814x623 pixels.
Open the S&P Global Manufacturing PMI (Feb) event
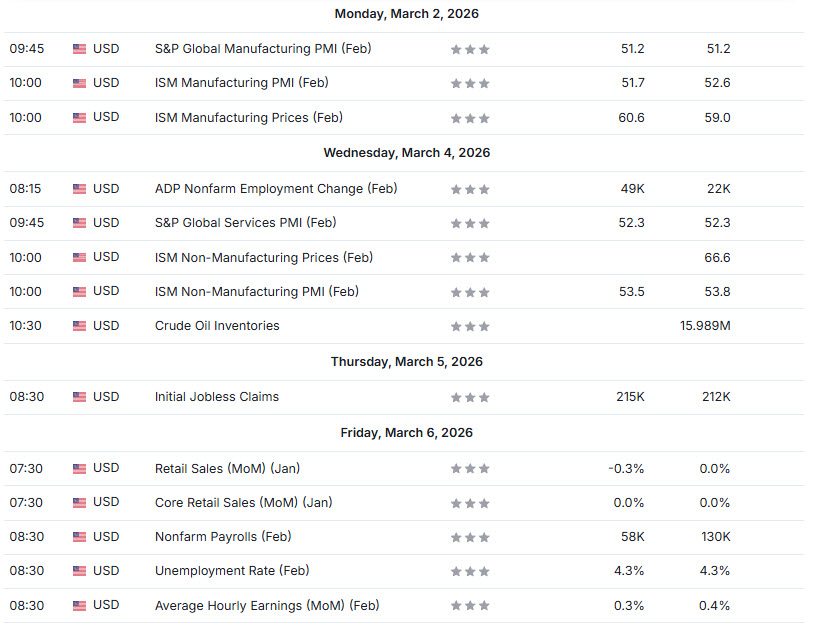(263, 48)
